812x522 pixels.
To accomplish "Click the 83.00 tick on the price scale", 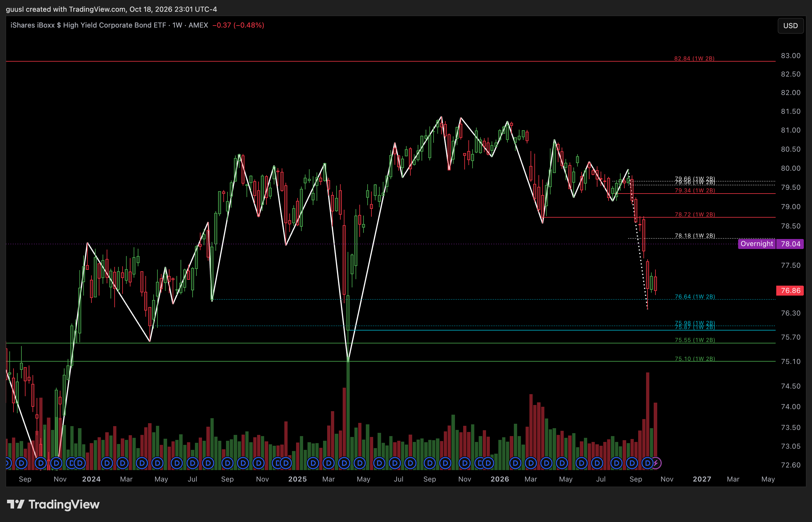I will (791, 56).
